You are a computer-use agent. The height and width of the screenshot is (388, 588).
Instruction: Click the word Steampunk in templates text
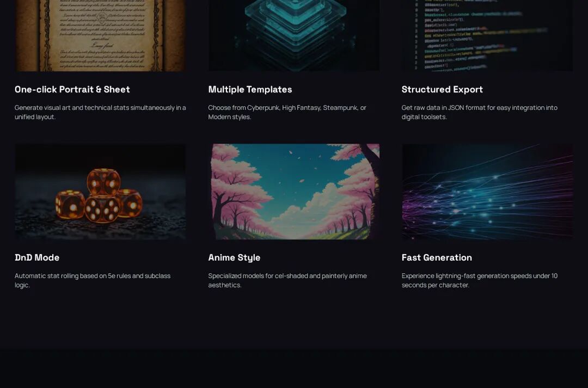pos(340,108)
